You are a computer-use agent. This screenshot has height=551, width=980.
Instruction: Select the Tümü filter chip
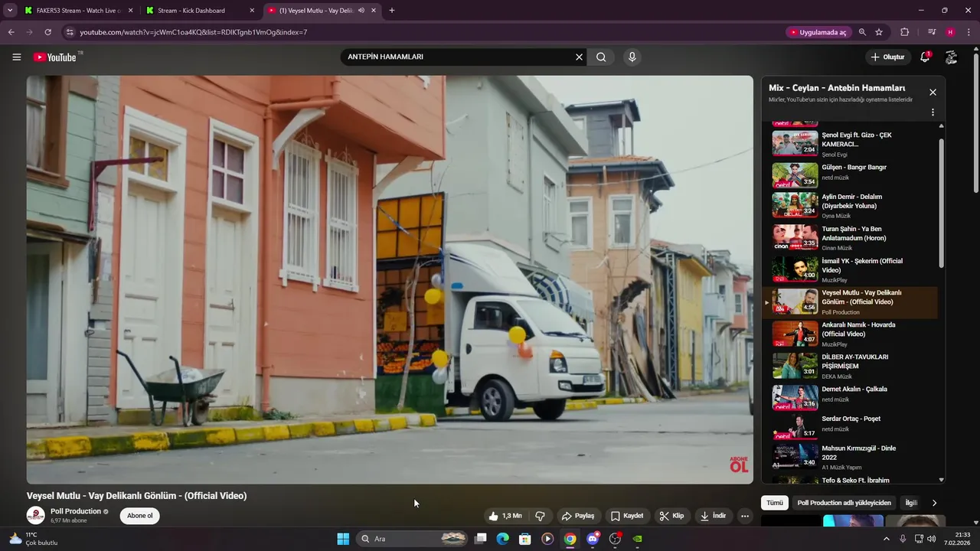[x=775, y=503]
